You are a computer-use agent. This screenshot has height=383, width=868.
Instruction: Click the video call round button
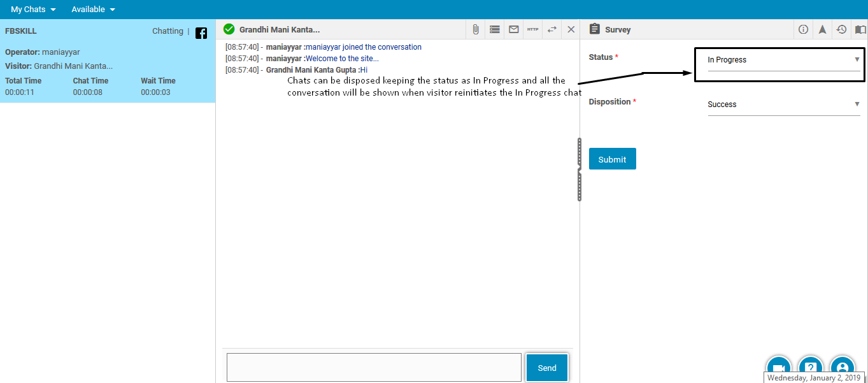(x=778, y=368)
